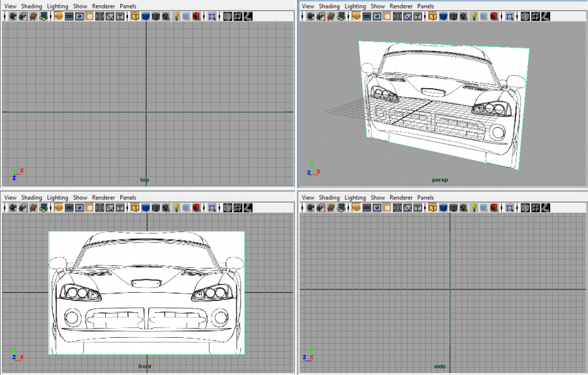Click red High Quality cube in top panel

click(x=196, y=16)
